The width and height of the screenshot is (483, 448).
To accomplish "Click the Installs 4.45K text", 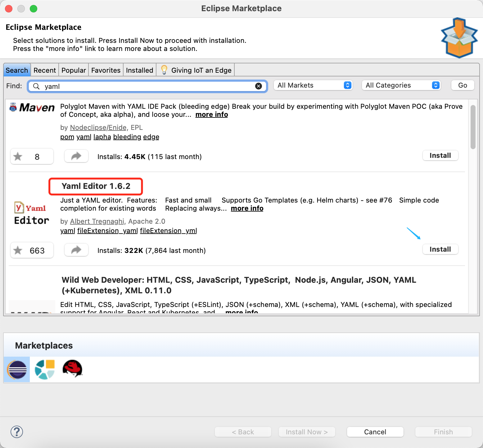I will point(150,157).
